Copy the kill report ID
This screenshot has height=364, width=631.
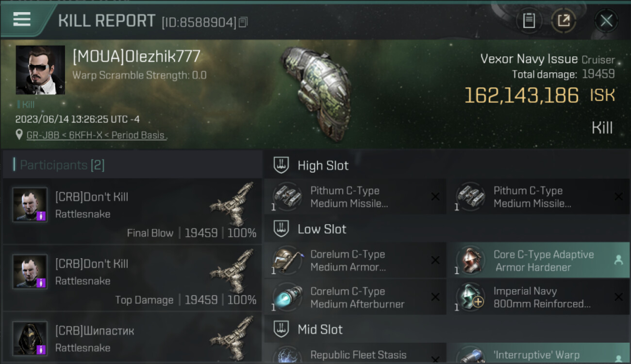(x=243, y=22)
